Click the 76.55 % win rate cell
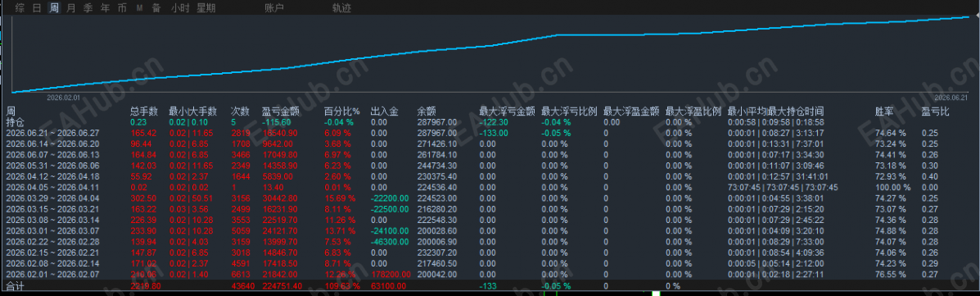980x296 pixels. [x=890, y=274]
